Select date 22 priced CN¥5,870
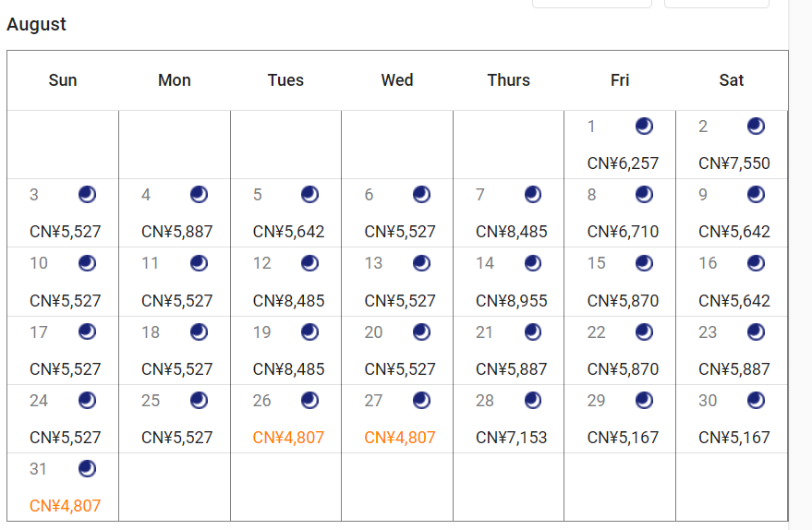812x530 pixels. 620,350
